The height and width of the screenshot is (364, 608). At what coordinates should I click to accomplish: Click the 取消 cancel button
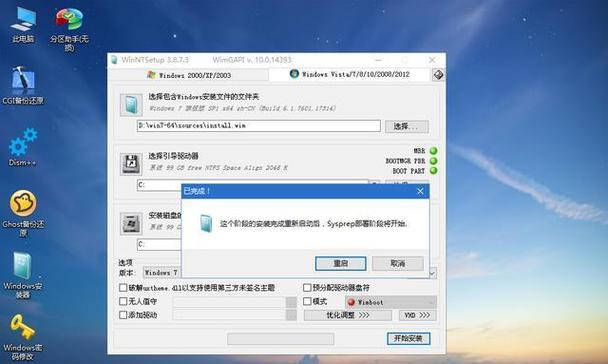(397, 264)
